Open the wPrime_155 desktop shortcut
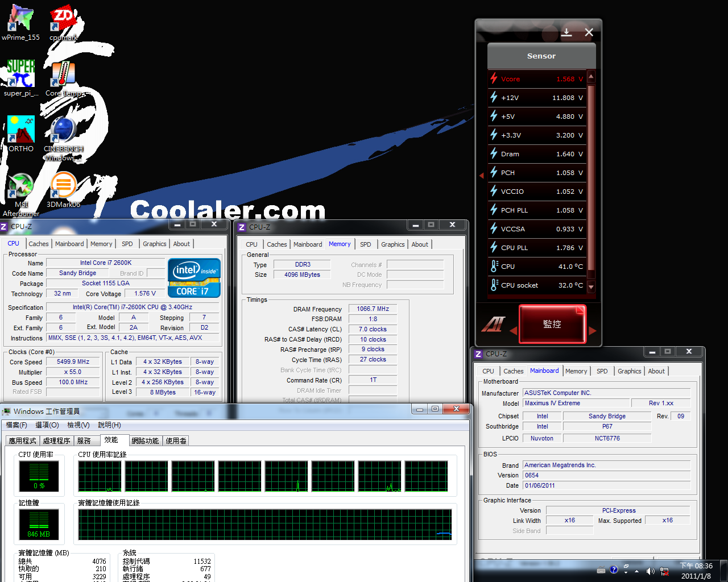This screenshot has height=582, width=728. pyautogui.click(x=20, y=23)
